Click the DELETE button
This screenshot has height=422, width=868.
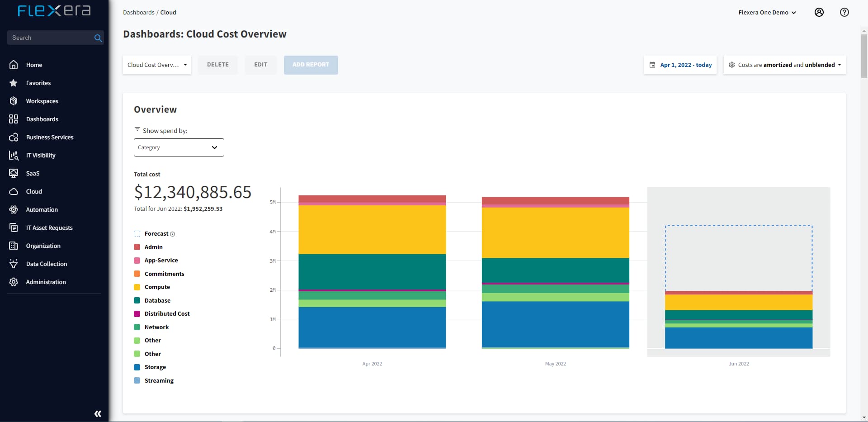[x=218, y=65]
